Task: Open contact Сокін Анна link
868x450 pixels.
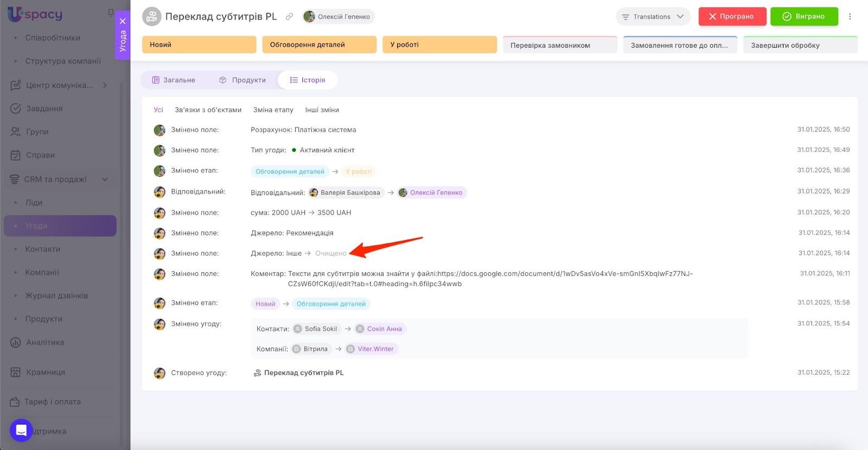Action: [x=384, y=329]
